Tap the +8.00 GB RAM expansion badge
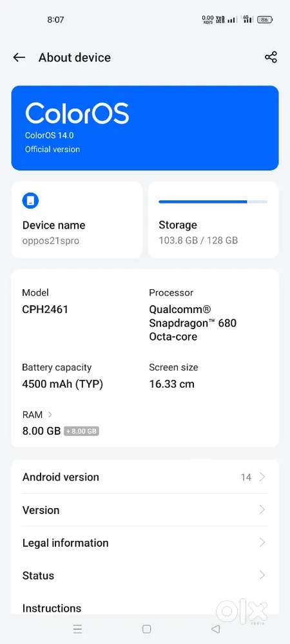This screenshot has width=290, height=644. pyautogui.click(x=81, y=431)
